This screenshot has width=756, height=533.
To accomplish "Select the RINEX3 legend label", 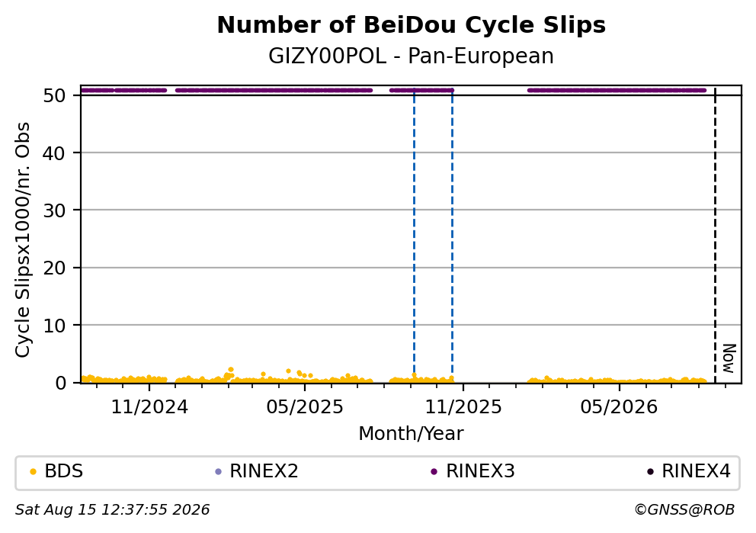I will (x=480, y=471).
